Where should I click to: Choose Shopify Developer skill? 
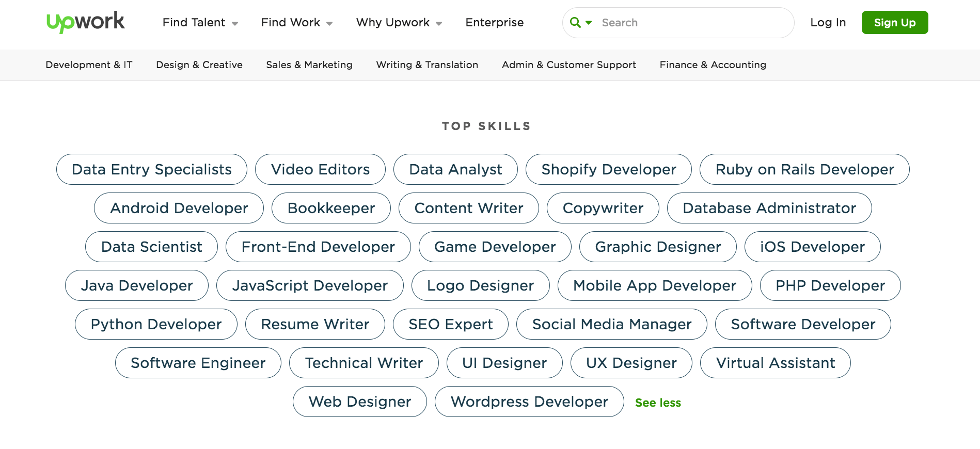pyautogui.click(x=609, y=169)
